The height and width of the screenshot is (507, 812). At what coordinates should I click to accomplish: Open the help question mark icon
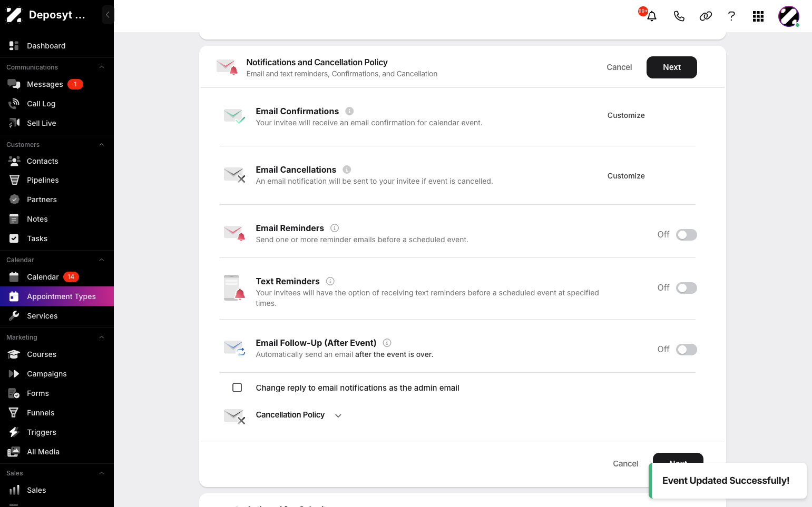coord(731,16)
